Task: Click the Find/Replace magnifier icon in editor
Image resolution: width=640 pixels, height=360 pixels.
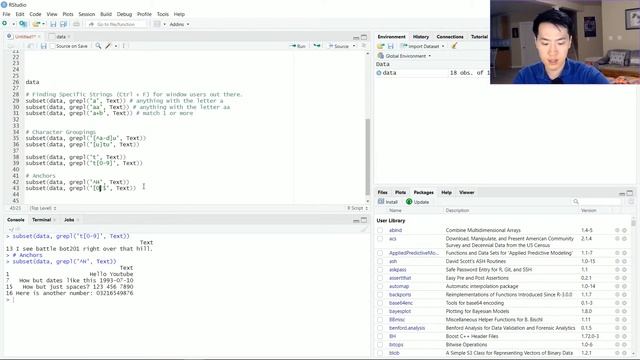Action: click(x=98, y=46)
